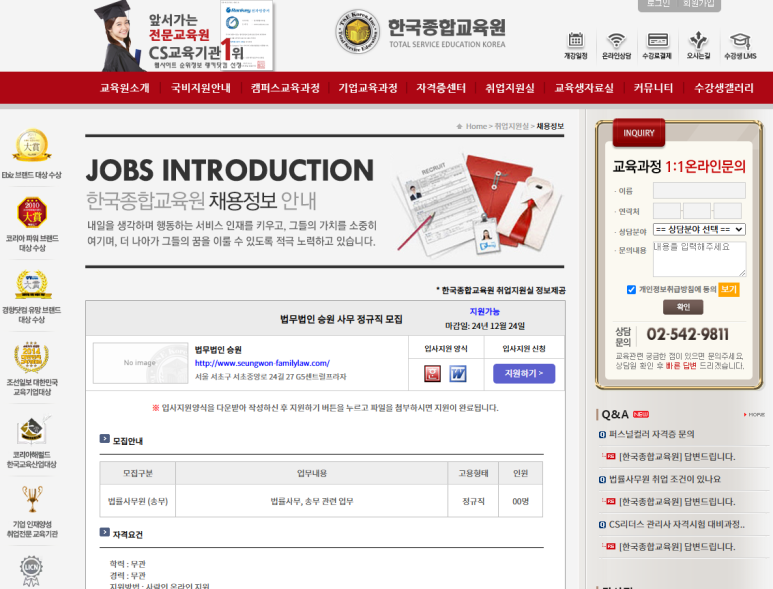Open 기업교육과정 menu
This screenshot has height=589, width=773.
(368, 88)
